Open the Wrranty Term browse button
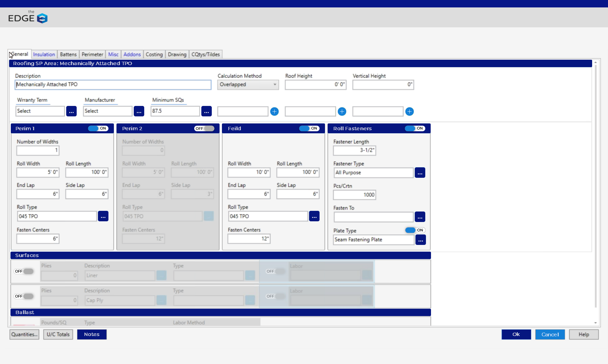This screenshot has height=364, width=608. [x=71, y=111]
